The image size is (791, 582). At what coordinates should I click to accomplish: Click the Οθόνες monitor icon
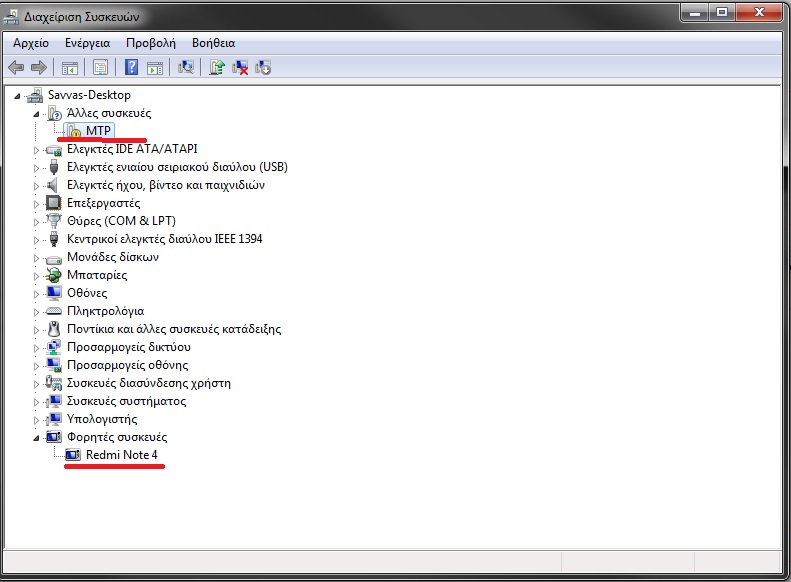pyautogui.click(x=53, y=293)
